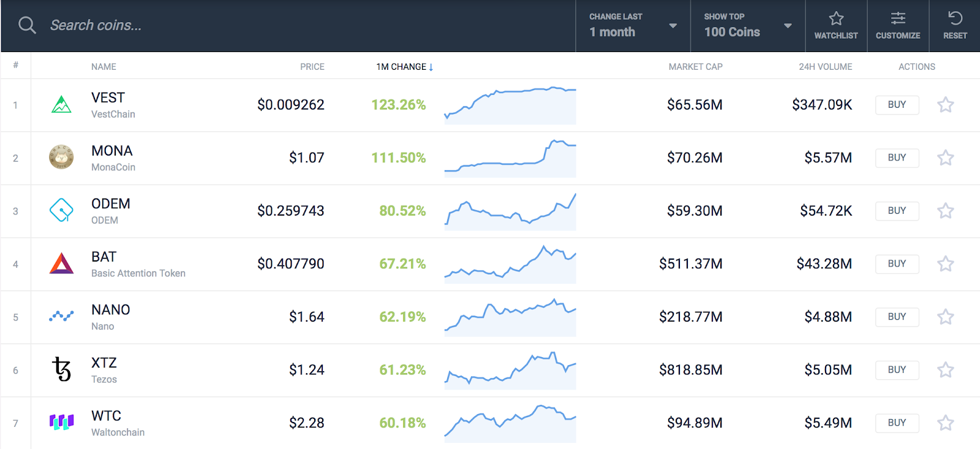
Task: Star MONA to add to watchlist
Action: click(946, 157)
